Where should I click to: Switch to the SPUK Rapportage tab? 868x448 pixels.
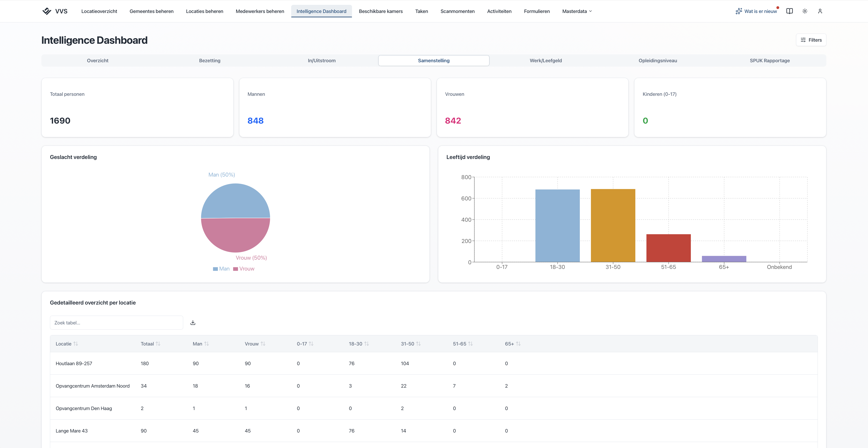[x=770, y=61]
